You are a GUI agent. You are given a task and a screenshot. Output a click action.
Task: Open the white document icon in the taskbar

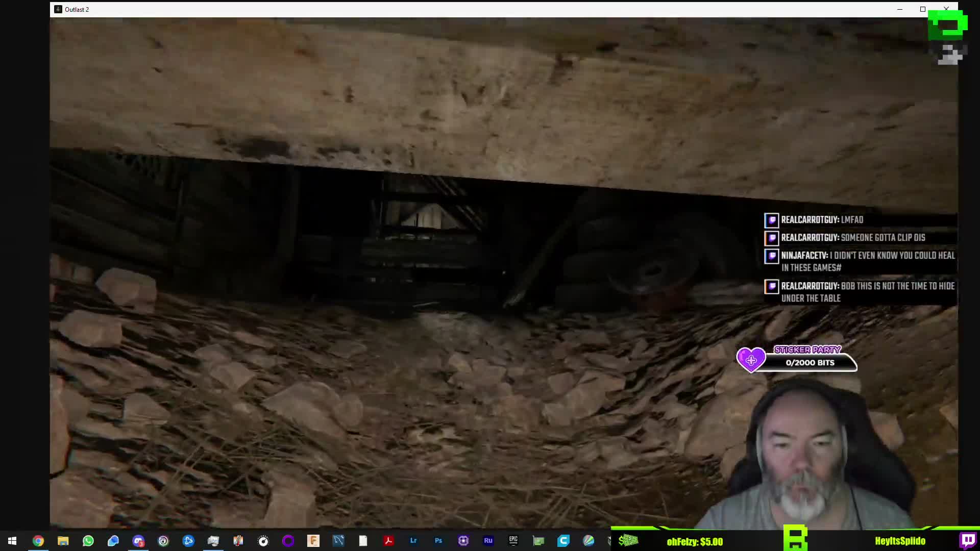point(363,541)
